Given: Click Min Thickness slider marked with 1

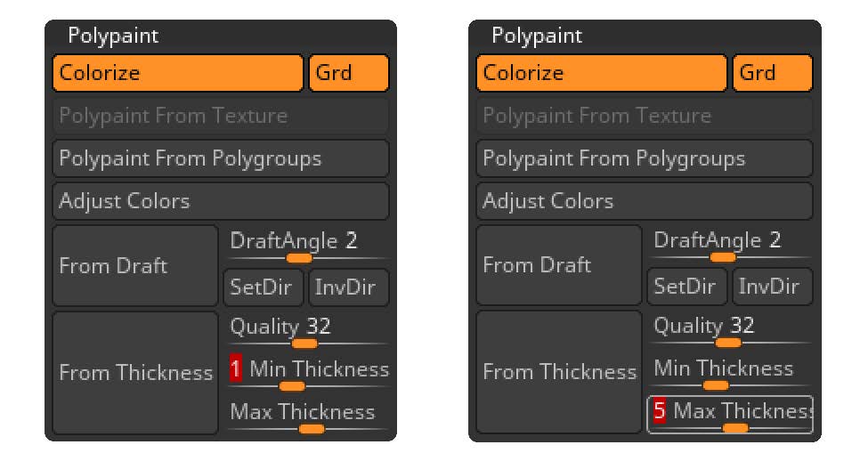Looking at the screenshot, I should click(307, 375).
